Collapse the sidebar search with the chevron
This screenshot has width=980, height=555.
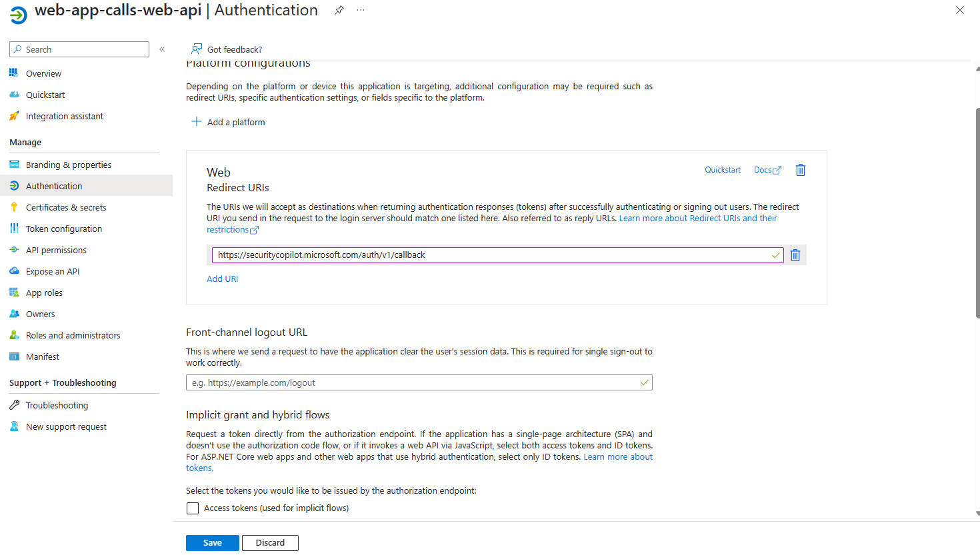[161, 49]
